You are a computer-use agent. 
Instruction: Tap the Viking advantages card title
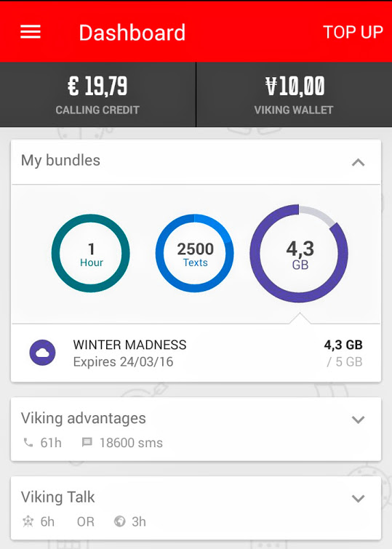tap(84, 418)
